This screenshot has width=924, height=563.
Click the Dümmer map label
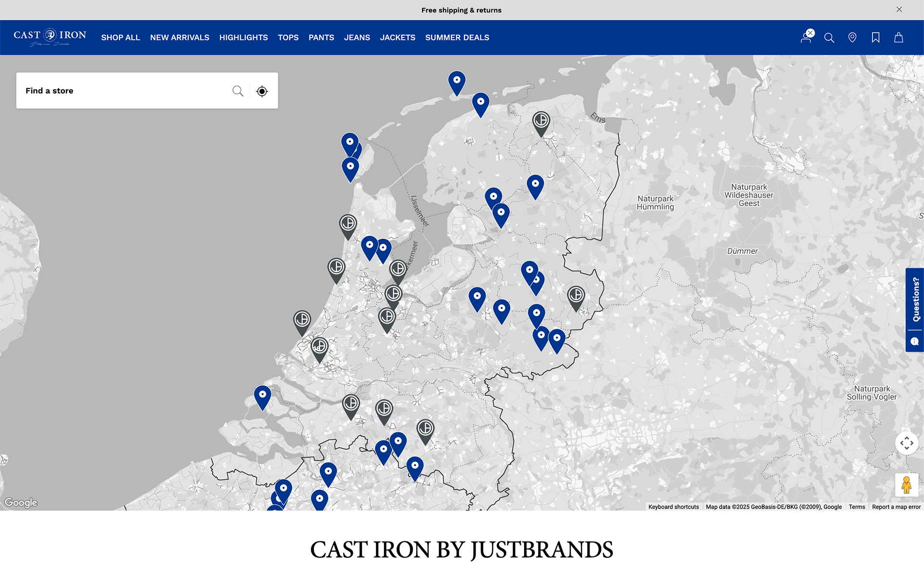point(742,251)
